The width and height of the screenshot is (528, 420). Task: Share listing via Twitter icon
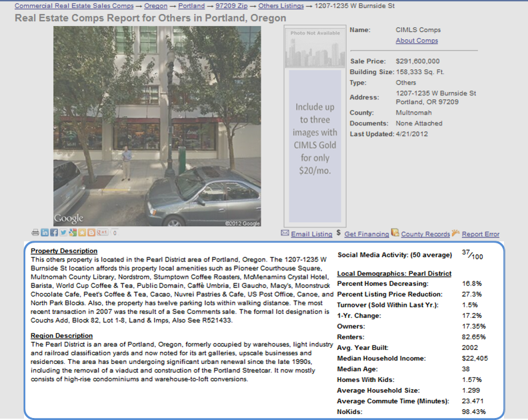coord(63,233)
